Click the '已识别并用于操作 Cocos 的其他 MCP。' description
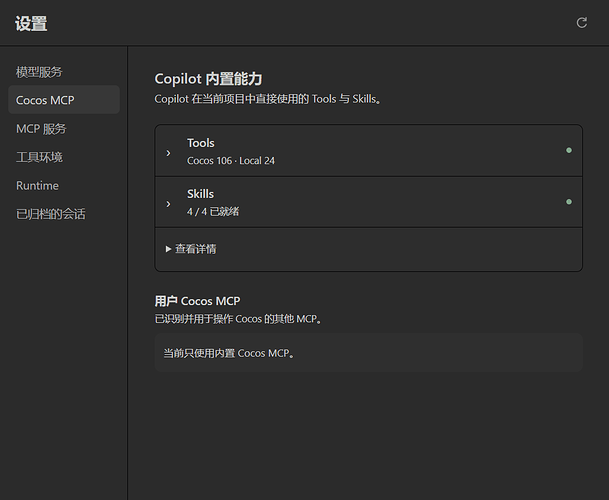Viewport: 609px width, 500px height. point(238,319)
